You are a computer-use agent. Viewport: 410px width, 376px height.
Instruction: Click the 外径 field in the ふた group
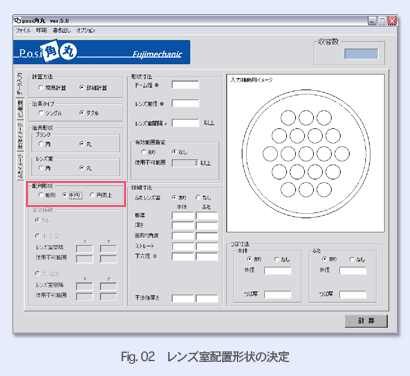353,270
